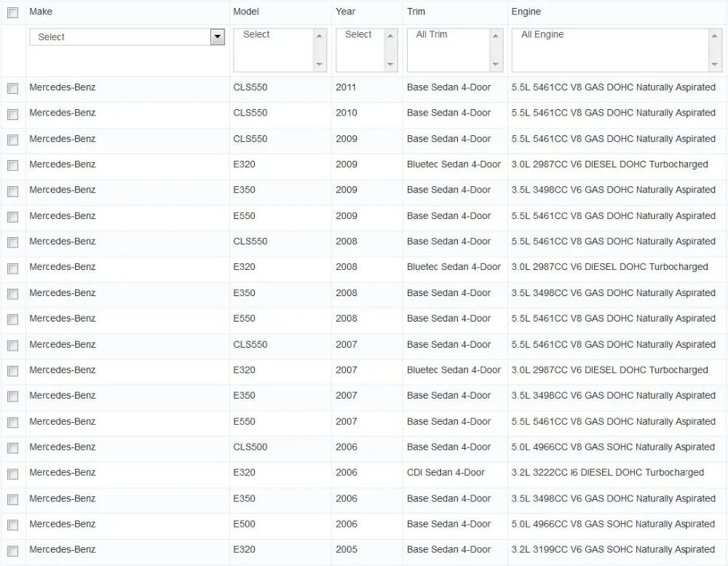The height and width of the screenshot is (566, 728).
Task: Click Engine list scroll-down arrow
Action: point(715,64)
